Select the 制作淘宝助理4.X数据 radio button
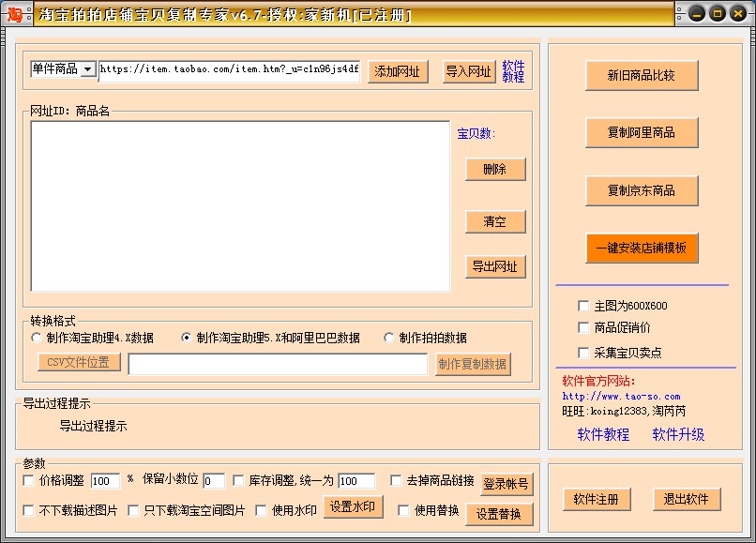The width and height of the screenshot is (756, 543). 35,339
